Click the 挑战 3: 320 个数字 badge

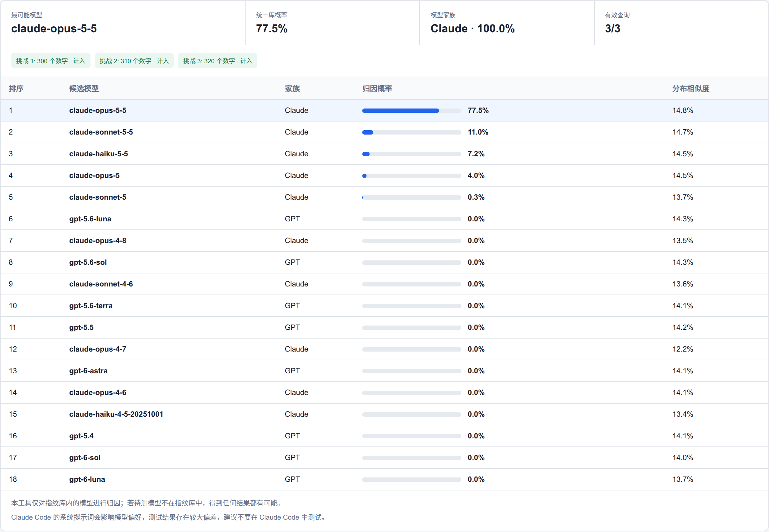click(x=217, y=61)
